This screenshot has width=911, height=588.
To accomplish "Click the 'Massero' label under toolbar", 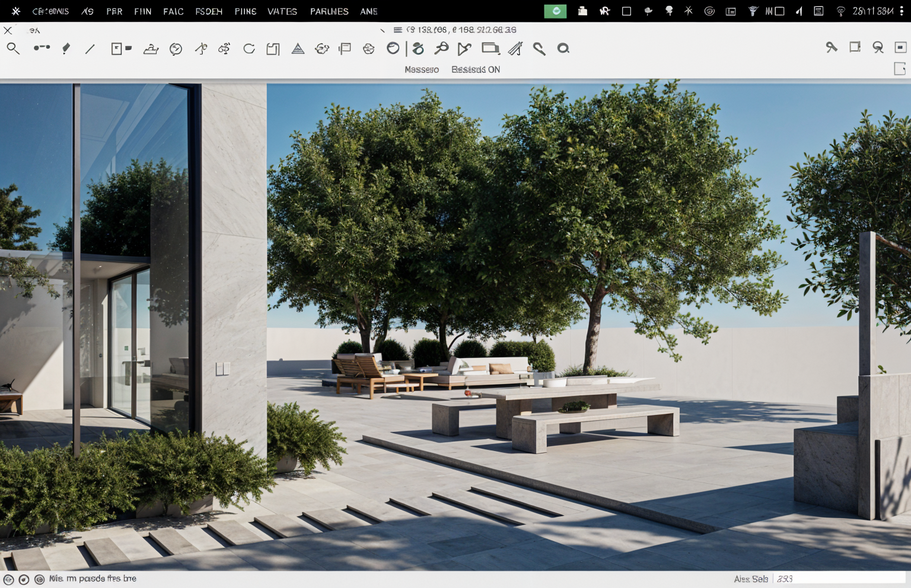I will 421,69.
